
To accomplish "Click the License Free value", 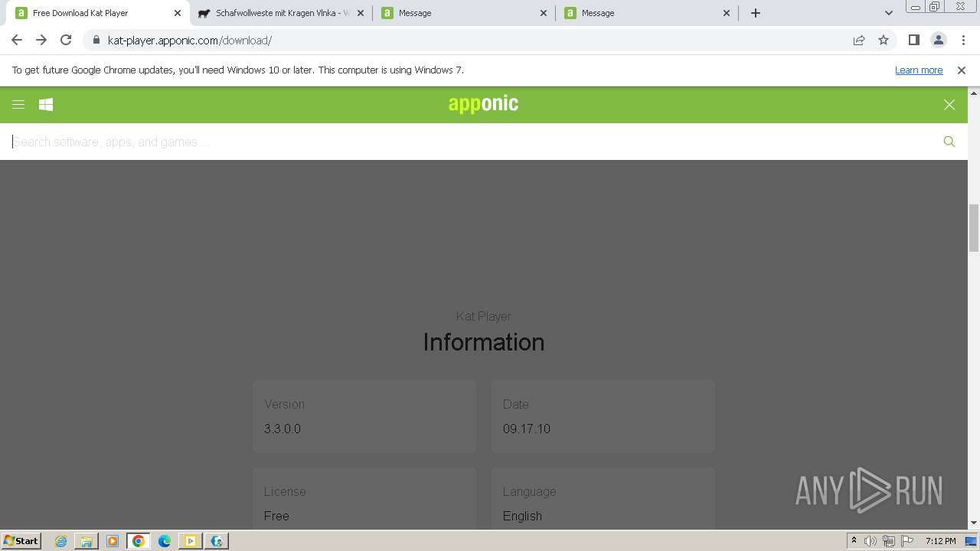I will [x=276, y=516].
